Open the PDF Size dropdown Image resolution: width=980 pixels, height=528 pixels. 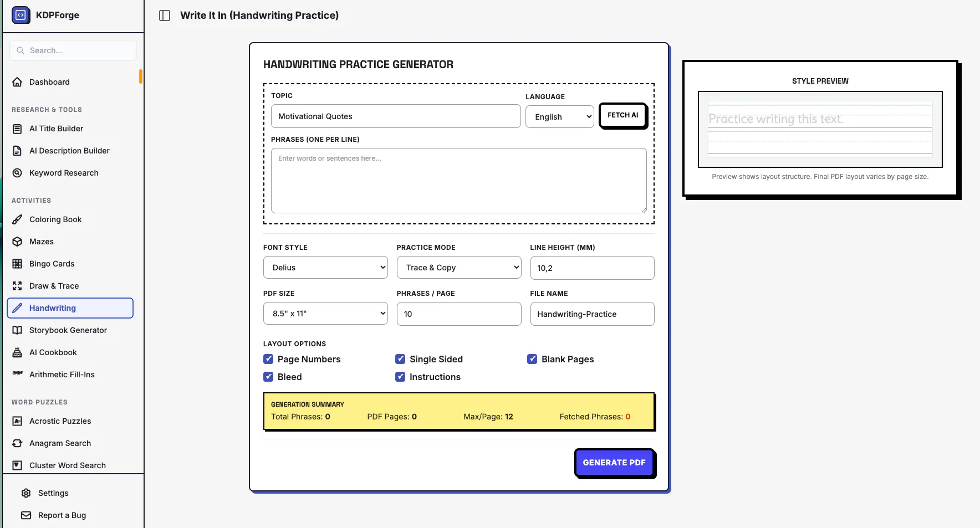pos(325,314)
